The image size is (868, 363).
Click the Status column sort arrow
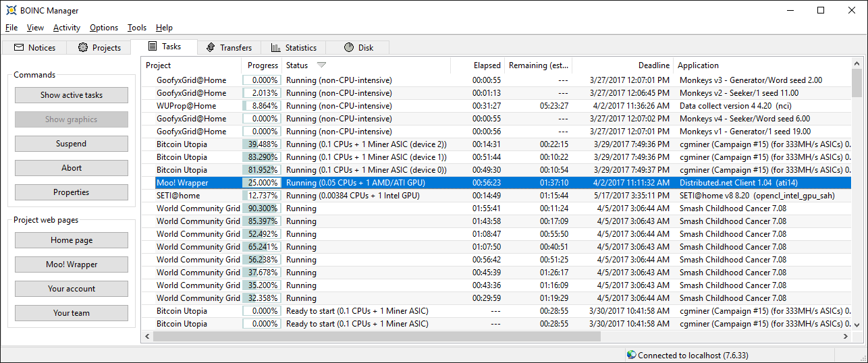[321, 65]
